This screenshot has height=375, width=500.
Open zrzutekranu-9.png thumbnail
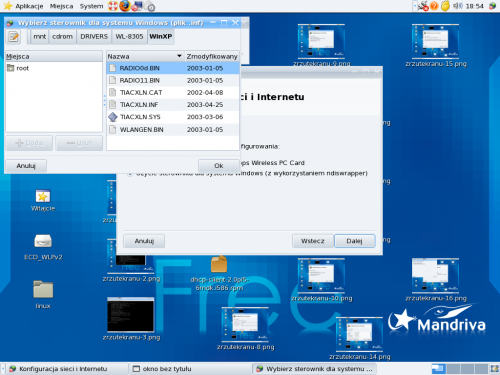click(x=321, y=41)
